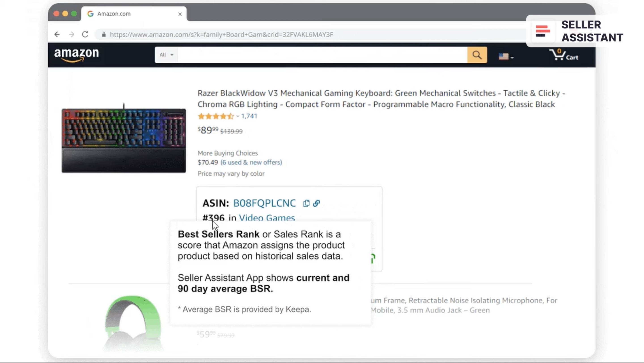The image size is (644, 363).
Task: Click the browser back arrow
Action: (57, 34)
